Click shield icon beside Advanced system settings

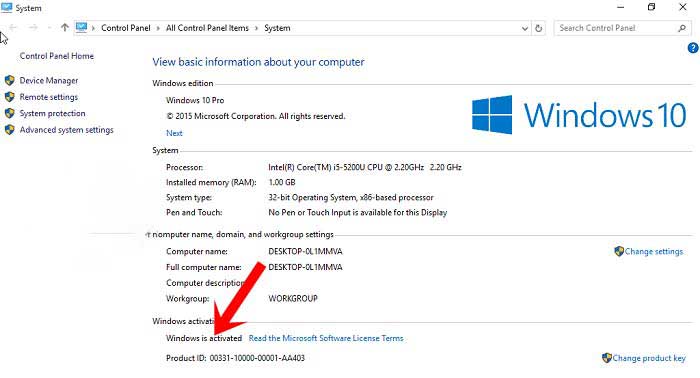pyautogui.click(x=9, y=130)
